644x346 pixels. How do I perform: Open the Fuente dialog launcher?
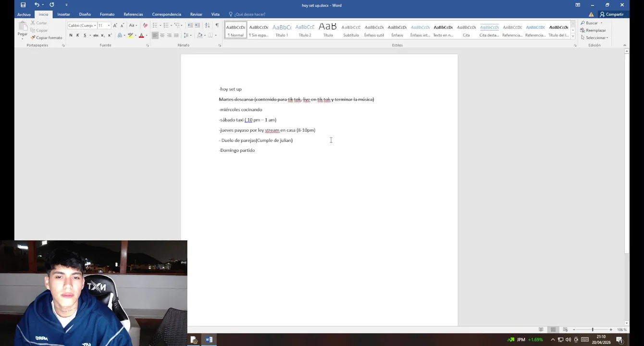point(147,45)
